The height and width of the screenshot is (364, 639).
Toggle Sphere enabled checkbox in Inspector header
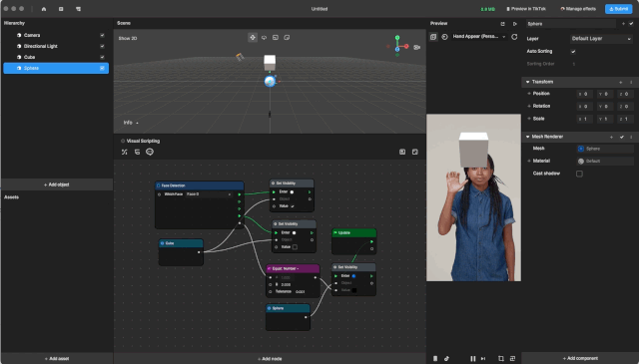[631, 24]
